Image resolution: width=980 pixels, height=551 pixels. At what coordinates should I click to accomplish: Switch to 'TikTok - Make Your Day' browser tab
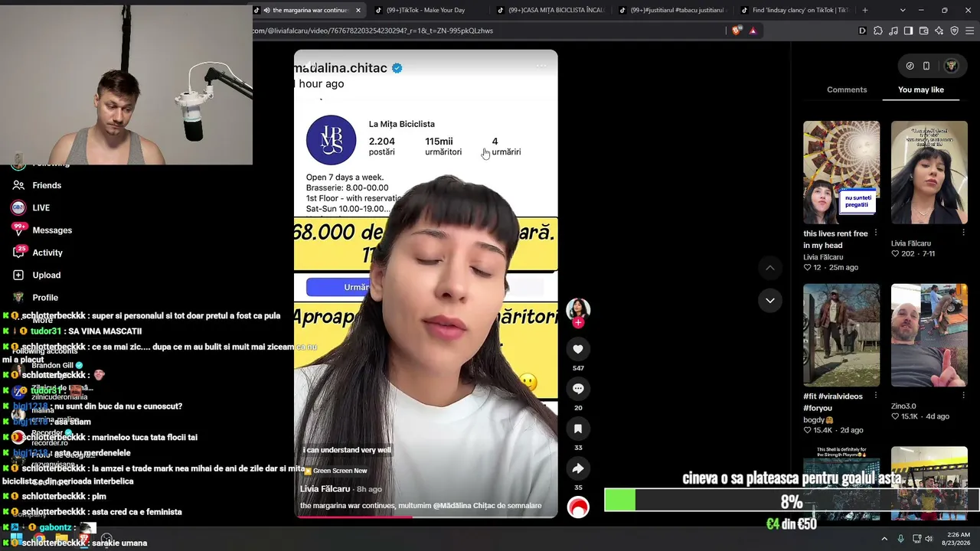click(426, 10)
